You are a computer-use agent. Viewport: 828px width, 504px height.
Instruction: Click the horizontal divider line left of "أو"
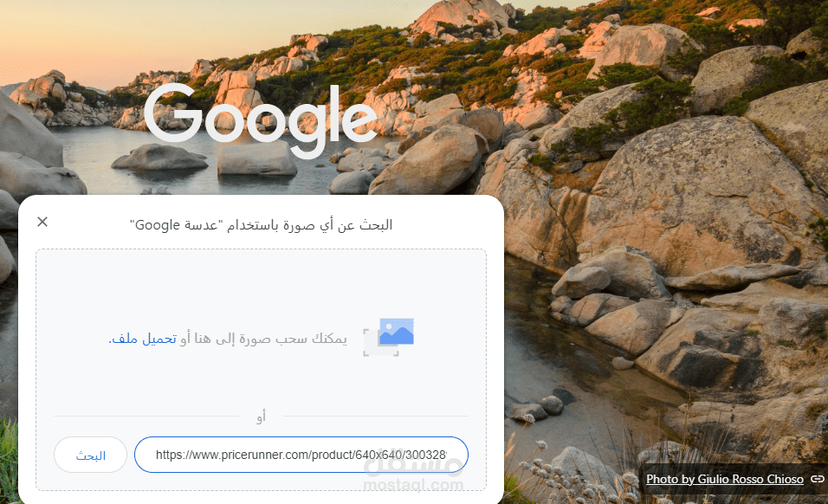pyautogui.click(x=146, y=417)
